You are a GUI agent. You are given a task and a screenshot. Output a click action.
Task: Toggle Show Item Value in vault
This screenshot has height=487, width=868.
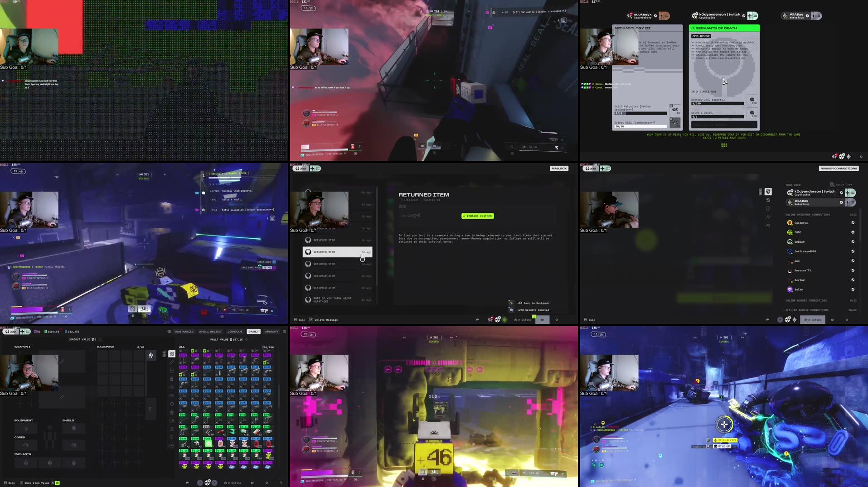tap(40, 483)
